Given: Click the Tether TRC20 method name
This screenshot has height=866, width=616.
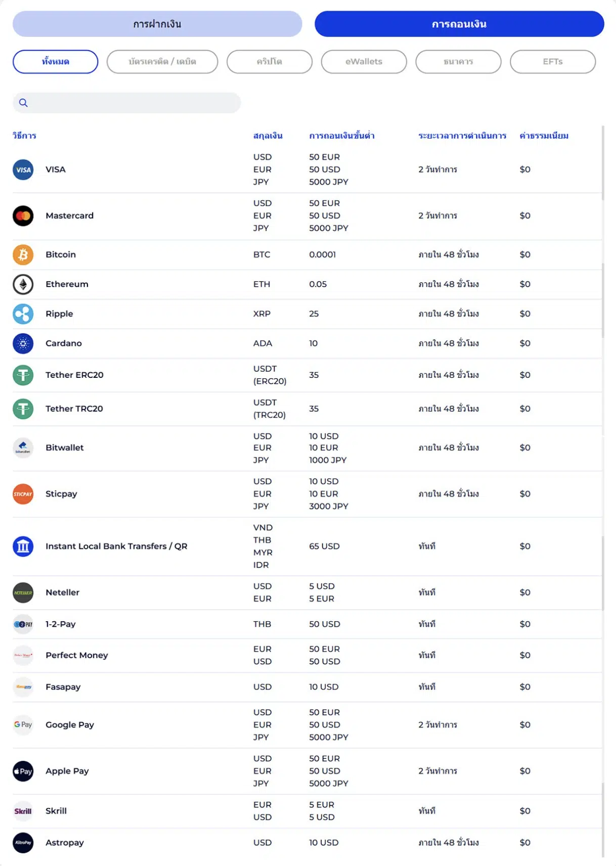Looking at the screenshot, I should (x=74, y=409).
